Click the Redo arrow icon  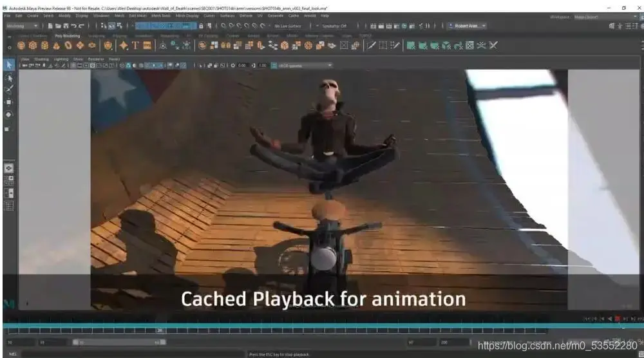point(81,26)
